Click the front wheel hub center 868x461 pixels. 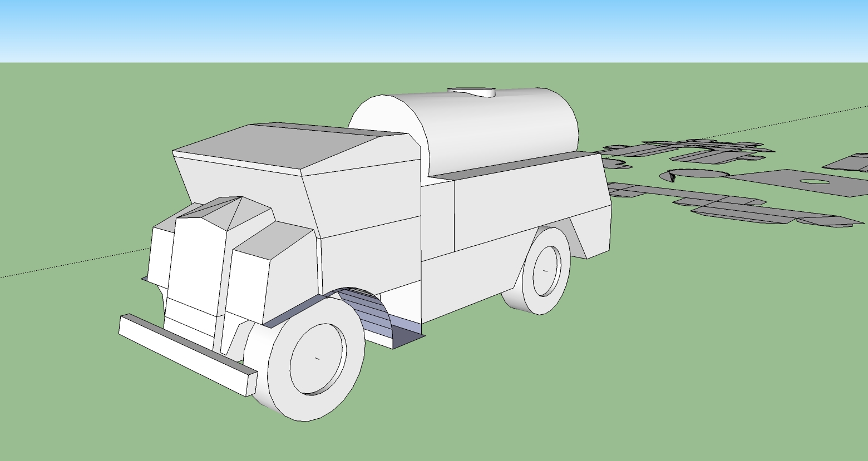coord(317,358)
